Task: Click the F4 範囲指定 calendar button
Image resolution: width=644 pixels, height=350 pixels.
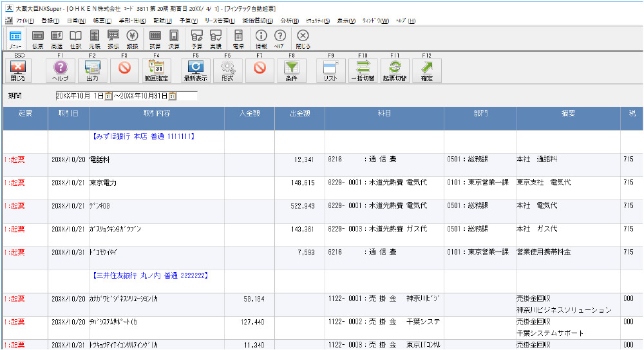Action: tap(156, 71)
